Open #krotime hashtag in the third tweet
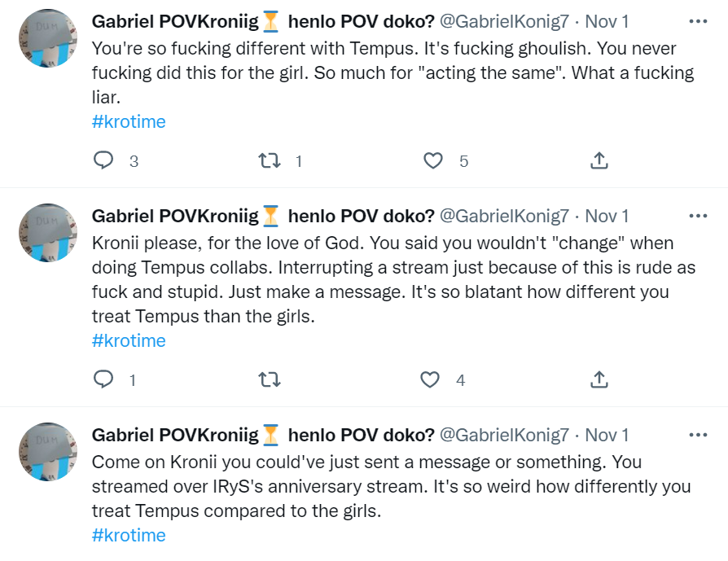This screenshot has height=561, width=728. (x=129, y=536)
